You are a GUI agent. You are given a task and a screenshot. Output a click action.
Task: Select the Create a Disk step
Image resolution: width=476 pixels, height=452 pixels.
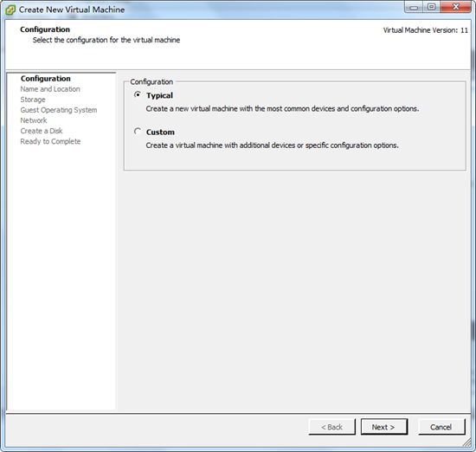pyautogui.click(x=42, y=131)
